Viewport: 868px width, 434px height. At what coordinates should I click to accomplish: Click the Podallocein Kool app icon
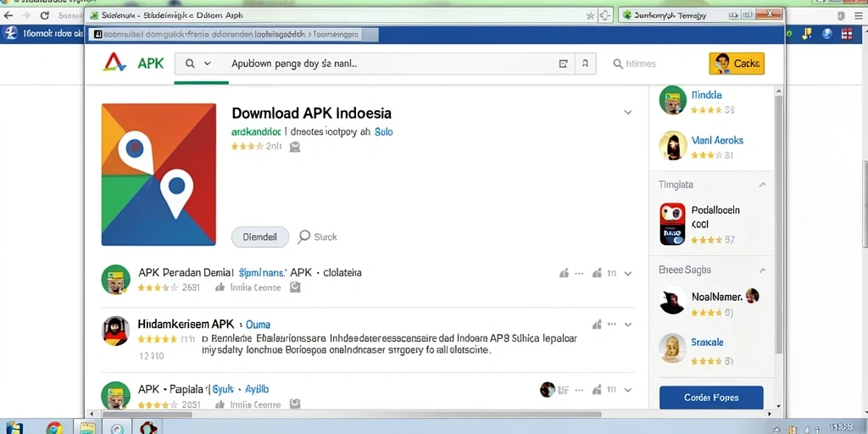point(672,224)
